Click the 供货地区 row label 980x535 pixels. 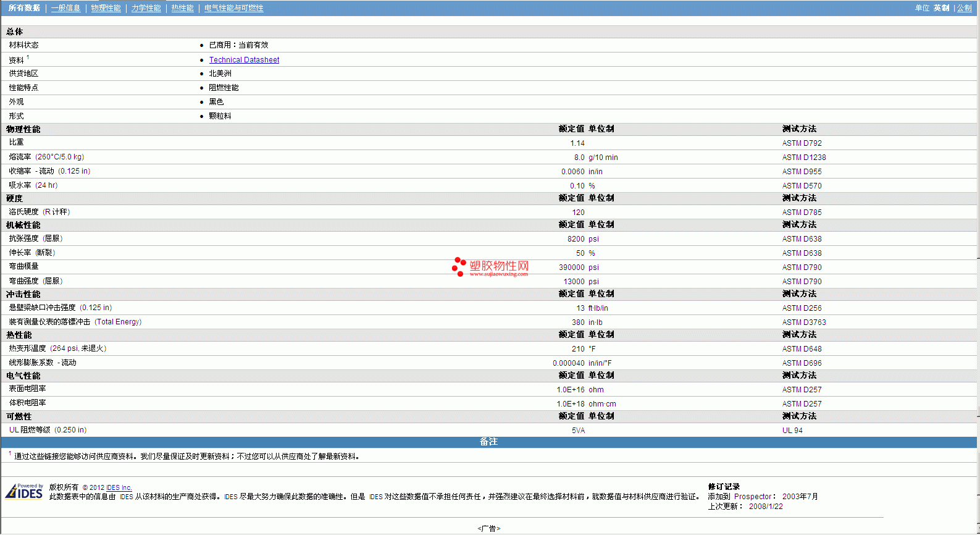(x=23, y=74)
